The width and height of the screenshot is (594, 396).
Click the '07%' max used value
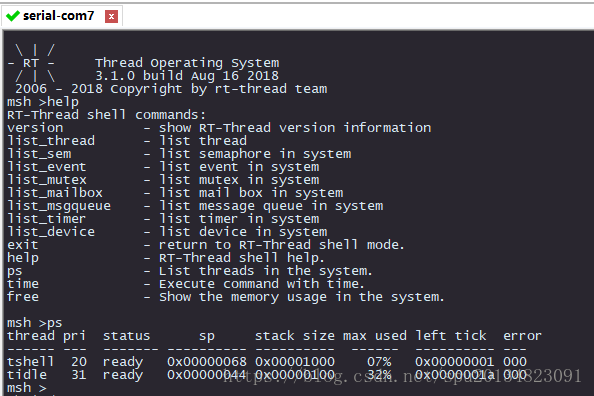click(x=379, y=362)
